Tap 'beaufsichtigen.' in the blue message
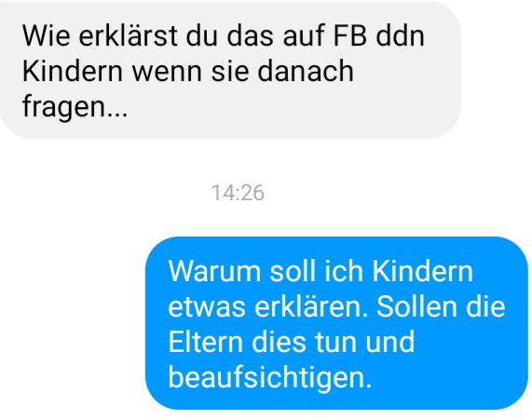This screenshot has width=532, height=420. tap(270, 377)
